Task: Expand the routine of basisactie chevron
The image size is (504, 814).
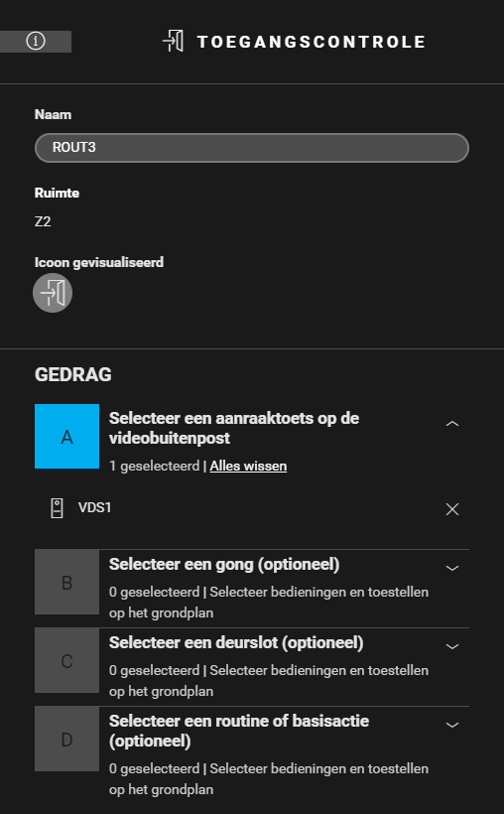Action: pyautogui.click(x=452, y=725)
